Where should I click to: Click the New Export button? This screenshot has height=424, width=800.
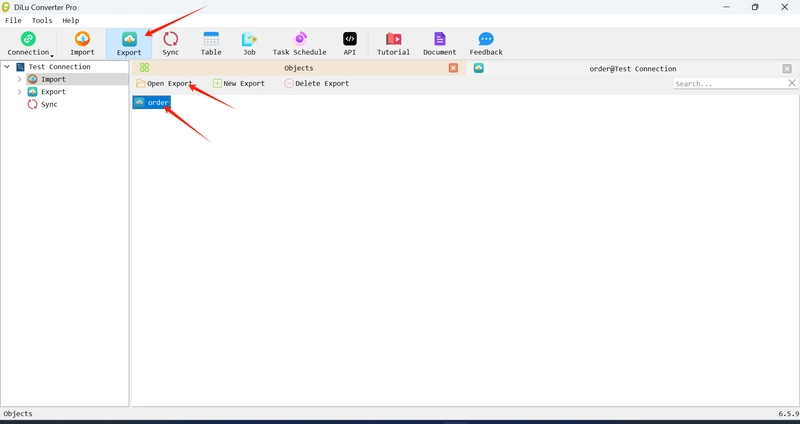[x=239, y=83]
